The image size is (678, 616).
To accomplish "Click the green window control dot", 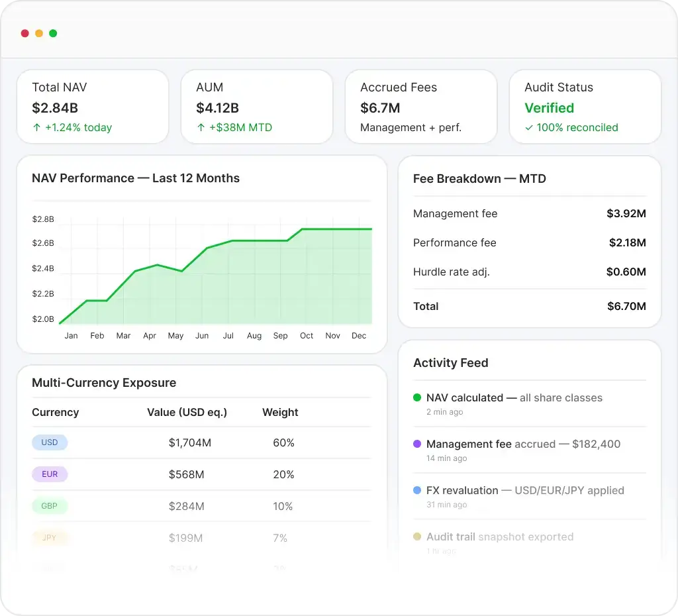I will [53, 33].
